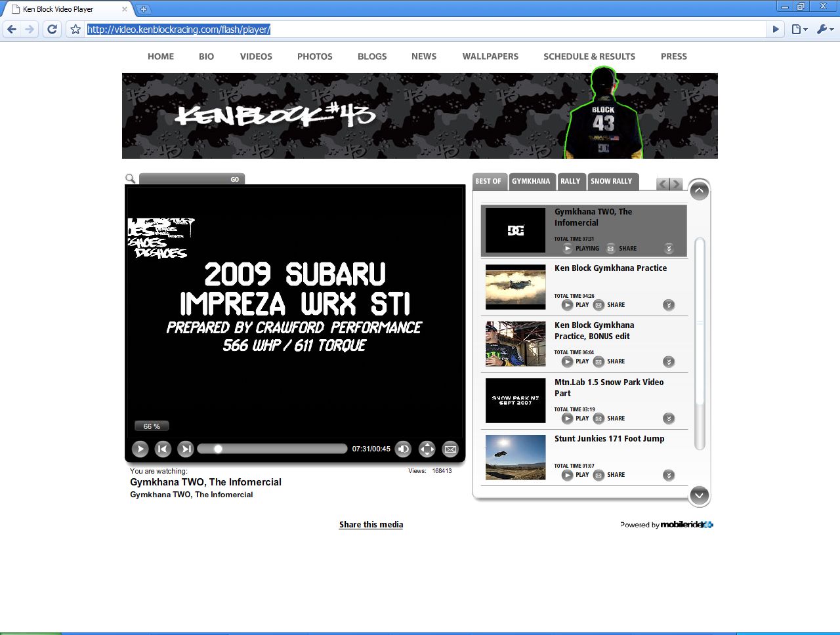Open the NEWS section

[424, 56]
